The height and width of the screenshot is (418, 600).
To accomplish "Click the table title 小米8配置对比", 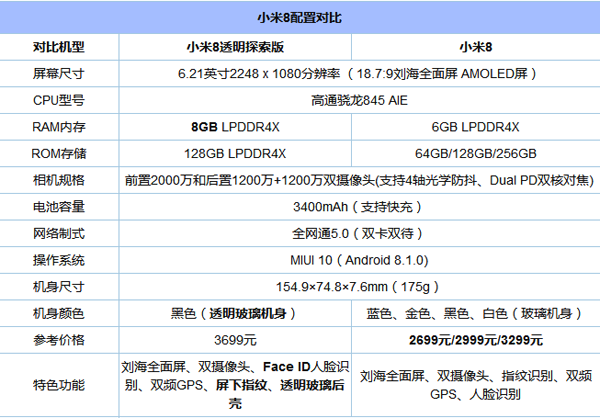I will click(x=300, y=18).
